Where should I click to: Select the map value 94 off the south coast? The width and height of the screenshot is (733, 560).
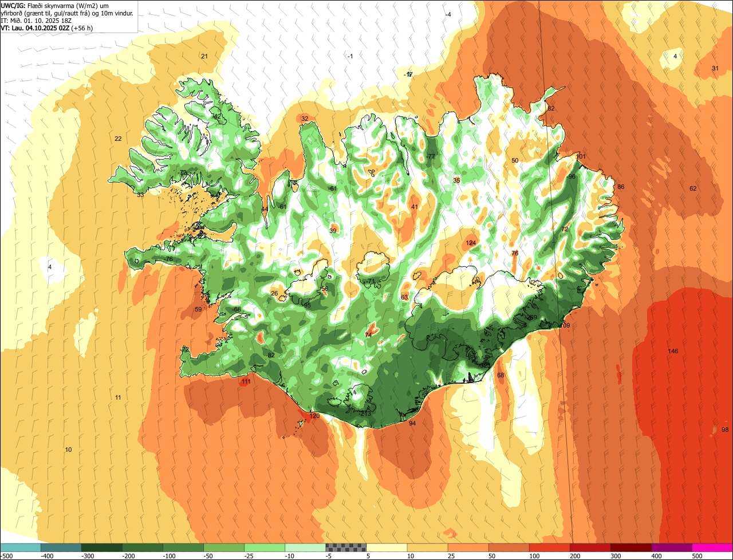tap(412, 423)
